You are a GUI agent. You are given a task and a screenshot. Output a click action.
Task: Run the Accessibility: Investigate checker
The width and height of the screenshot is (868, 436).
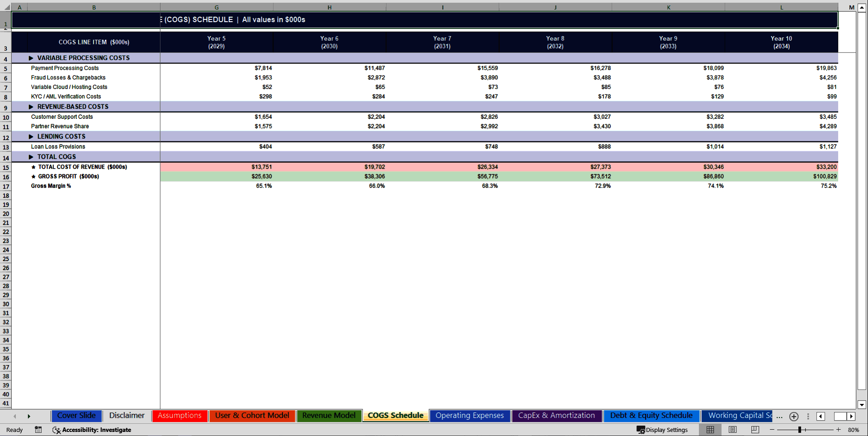coord(92,430)
